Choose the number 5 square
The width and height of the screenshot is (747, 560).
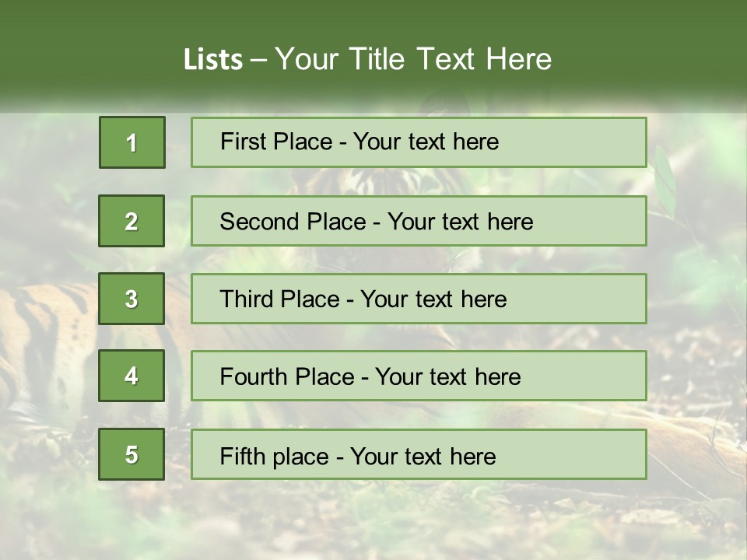(132, 454)
